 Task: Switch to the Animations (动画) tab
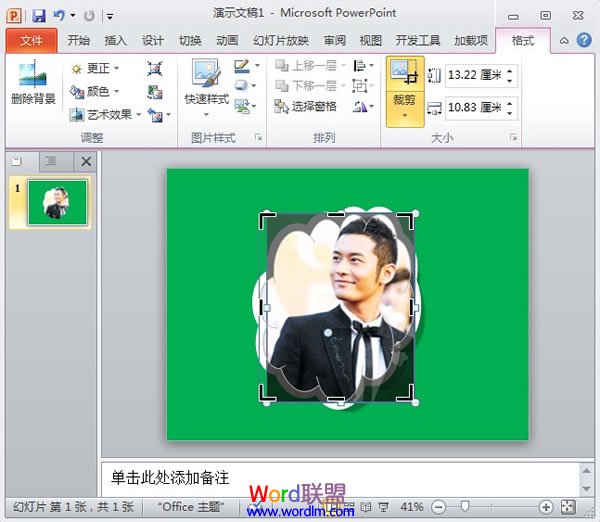pos(227,40)
